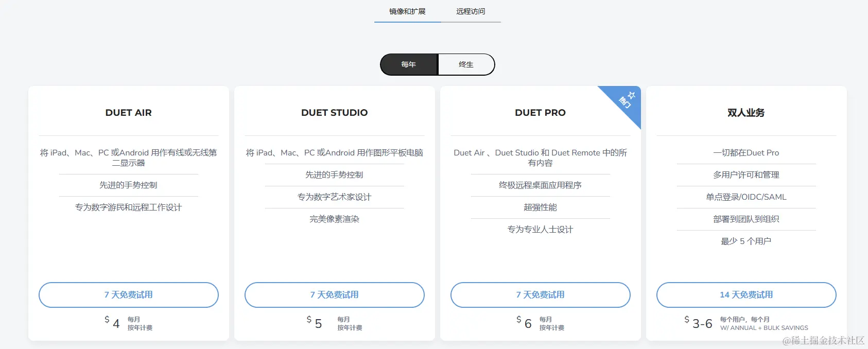The width and height of the screenshot is (868, 349).
Task: Click the DUET PRO plan title
Action: click(x=541, y=113)
